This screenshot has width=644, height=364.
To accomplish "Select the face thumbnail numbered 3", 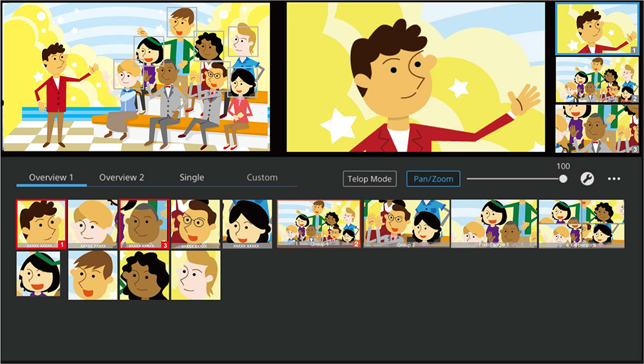I will tap(144, 224).
